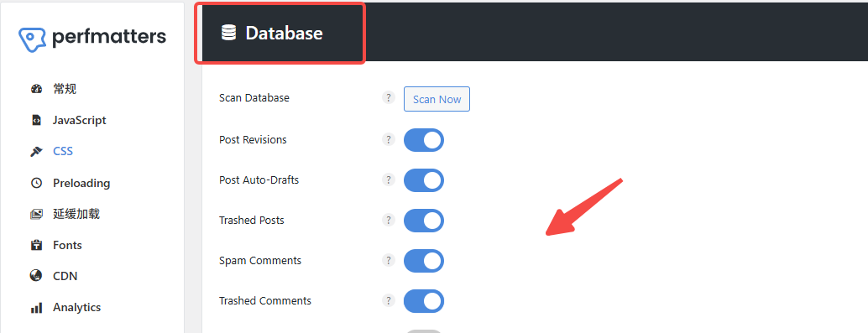Screen dimensions: 868x333
Task: Switch off Spam Comments cleanup
Action: click(x=424, y=261)
